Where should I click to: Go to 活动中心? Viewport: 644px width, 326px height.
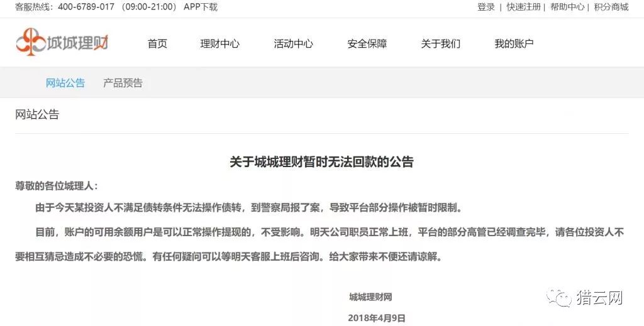click(x=293, y=43)
